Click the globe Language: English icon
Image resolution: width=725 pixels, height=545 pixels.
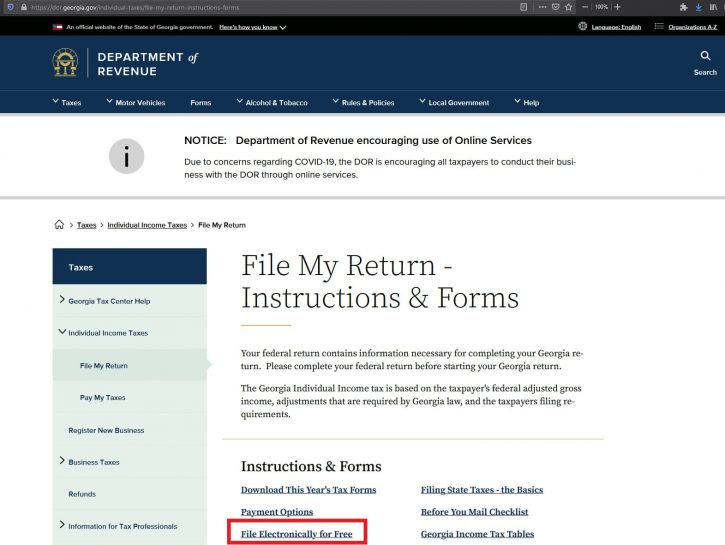[x=583, y=27]
